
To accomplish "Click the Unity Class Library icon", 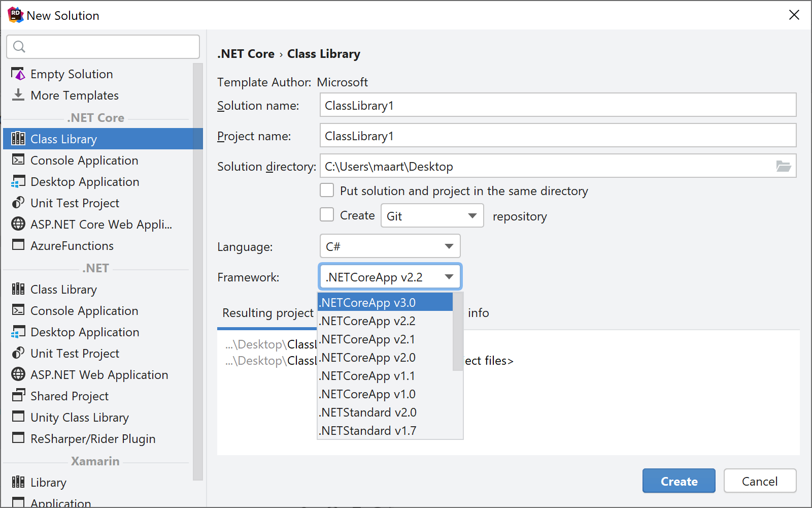I will [x=18, y=417].
